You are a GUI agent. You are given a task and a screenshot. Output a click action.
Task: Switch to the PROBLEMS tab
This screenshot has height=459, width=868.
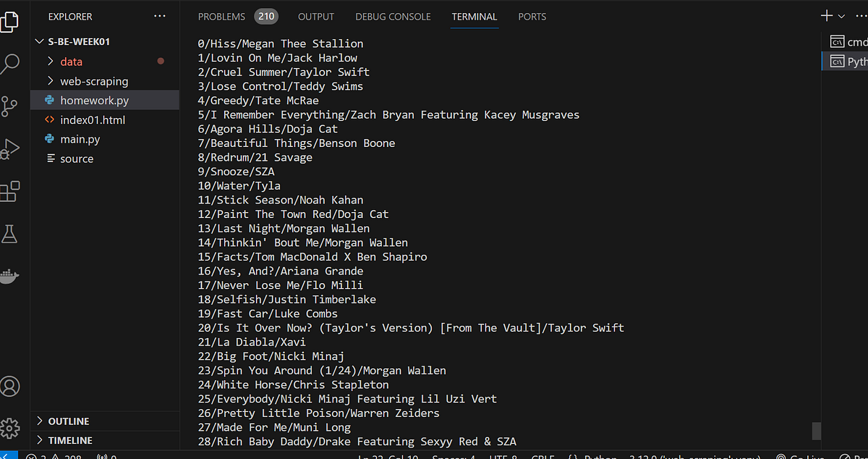tap(221, 17)
